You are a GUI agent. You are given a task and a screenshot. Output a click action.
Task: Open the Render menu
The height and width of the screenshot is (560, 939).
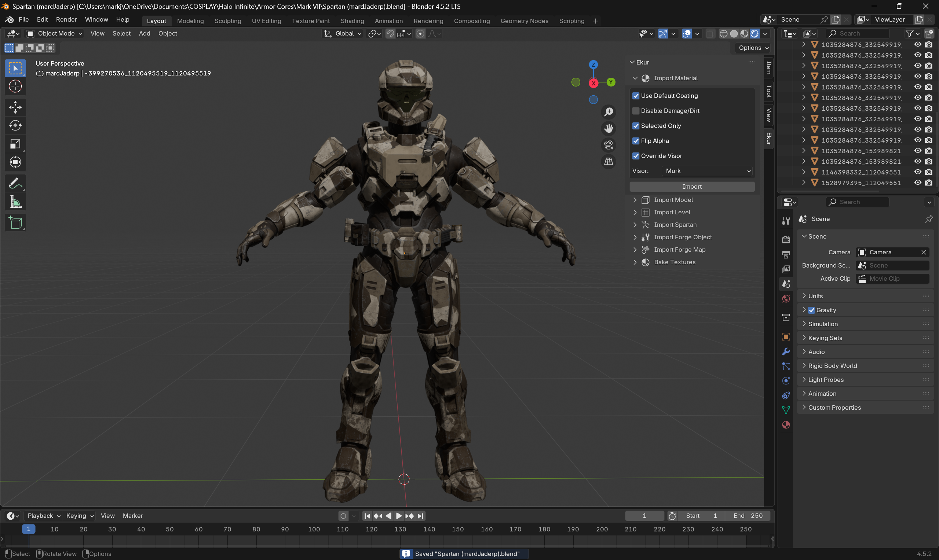click(x=66, y=20)
